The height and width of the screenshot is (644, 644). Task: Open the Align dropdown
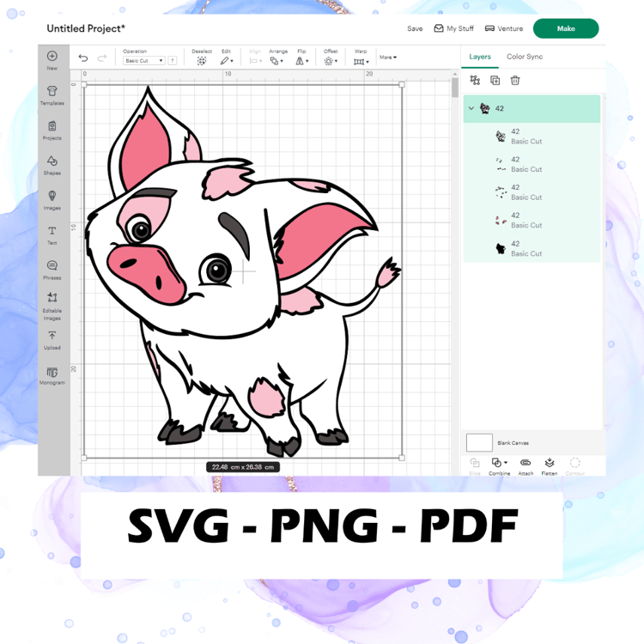(256, 61)
